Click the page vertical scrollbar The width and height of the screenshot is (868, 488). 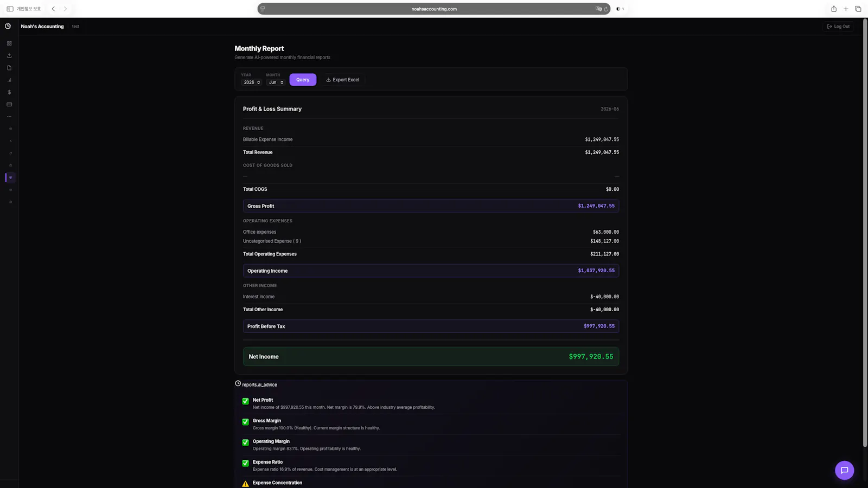865,233
